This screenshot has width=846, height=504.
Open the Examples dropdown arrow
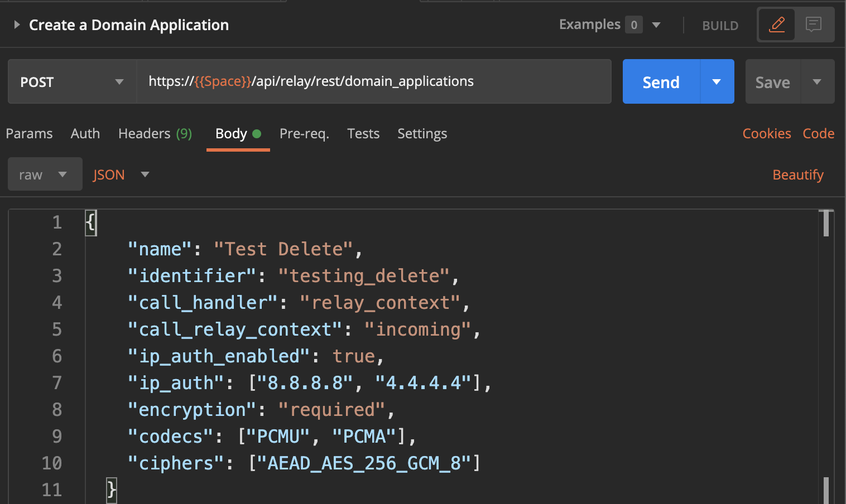tap(656, 25)
